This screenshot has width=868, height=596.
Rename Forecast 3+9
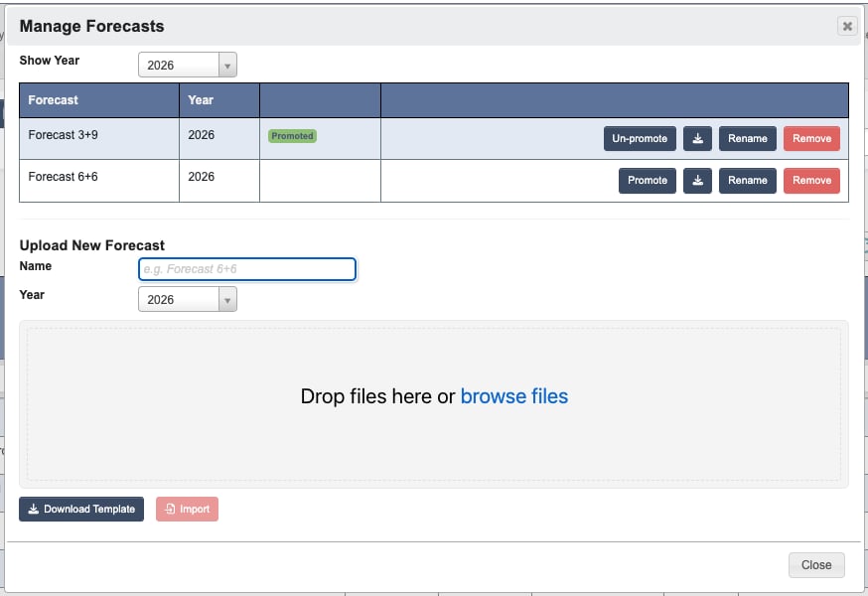pyautogui.click(x=747, y=138)
